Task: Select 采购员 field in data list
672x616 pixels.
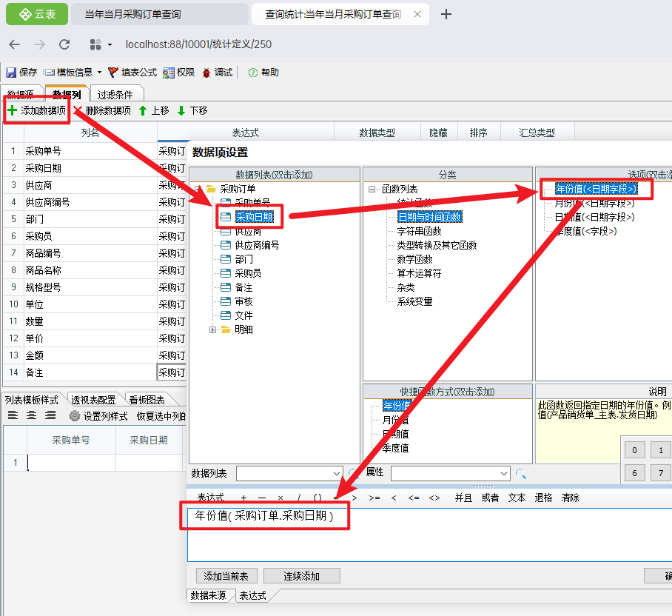Action: (x=248, y=273)
